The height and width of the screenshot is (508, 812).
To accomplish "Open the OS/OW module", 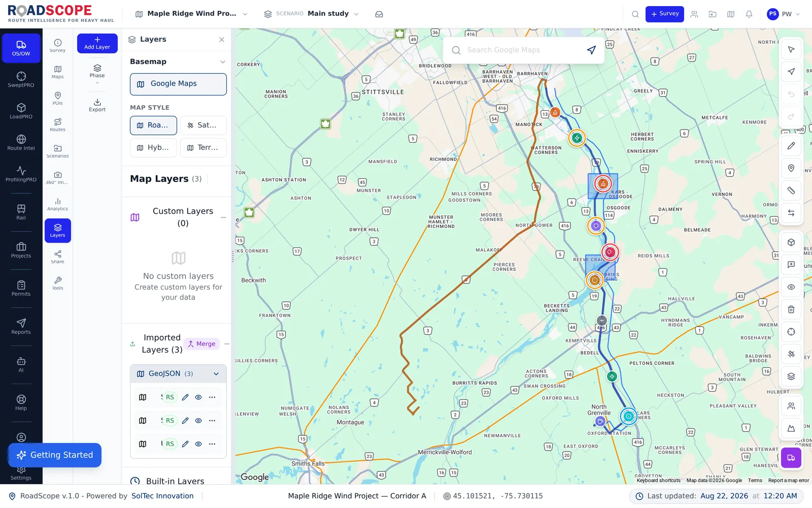I will click(x=21, y=48).
